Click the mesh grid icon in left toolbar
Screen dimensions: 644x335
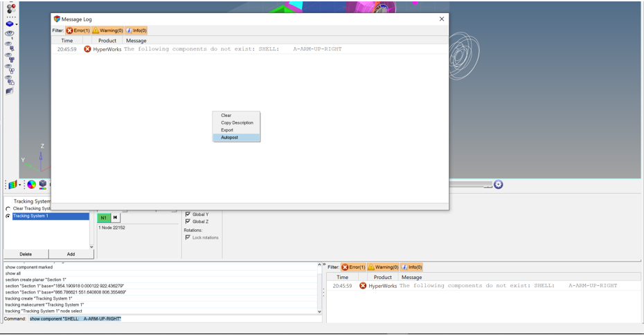[10, 91]
